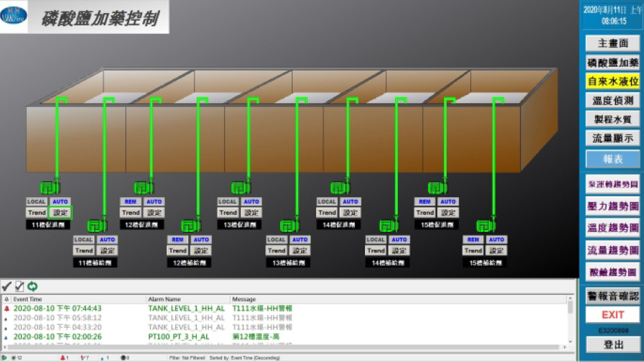
Task: Refresh the alarm list with green arrows
Action: click(x=32, y=286)
